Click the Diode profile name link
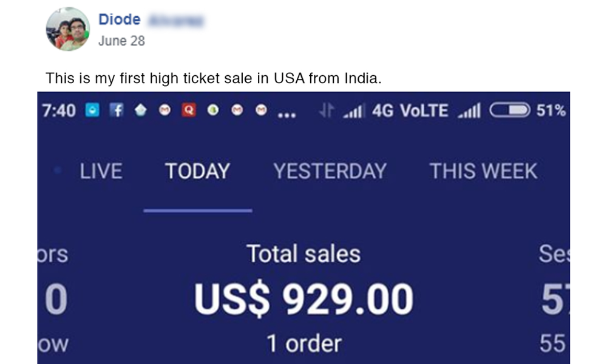 120,19
